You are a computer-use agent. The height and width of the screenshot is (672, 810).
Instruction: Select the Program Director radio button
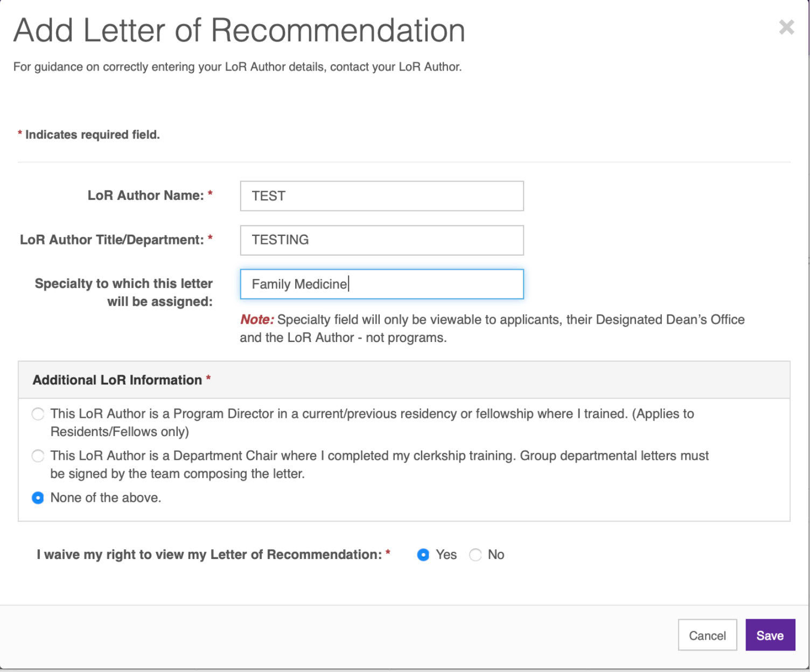tap(38, 414)
